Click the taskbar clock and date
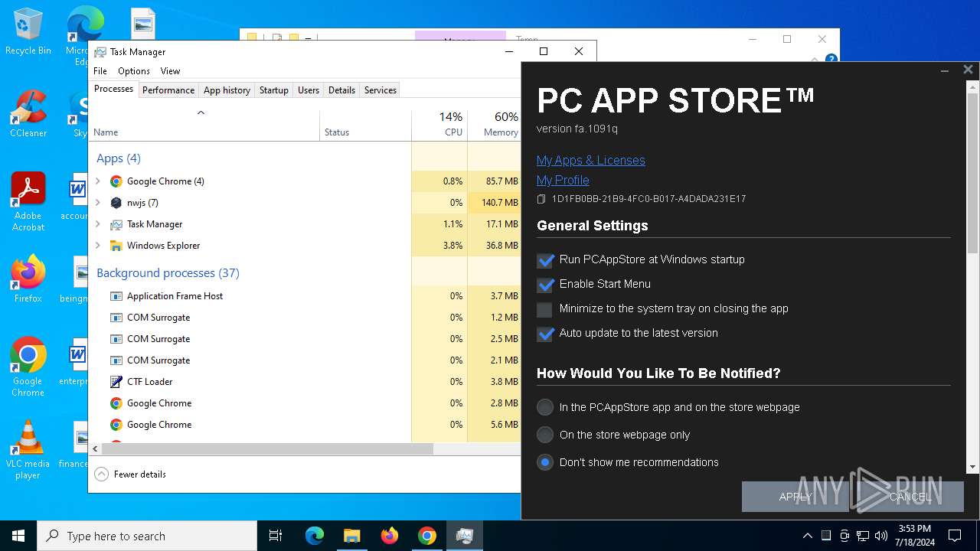This screenshot has height=551, width=980. (913, 536)
